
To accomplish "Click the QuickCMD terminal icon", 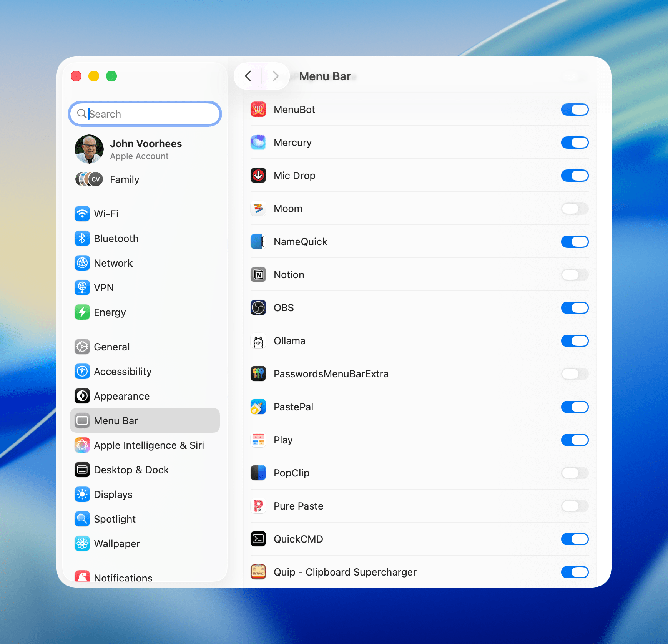I will [258, 539].
